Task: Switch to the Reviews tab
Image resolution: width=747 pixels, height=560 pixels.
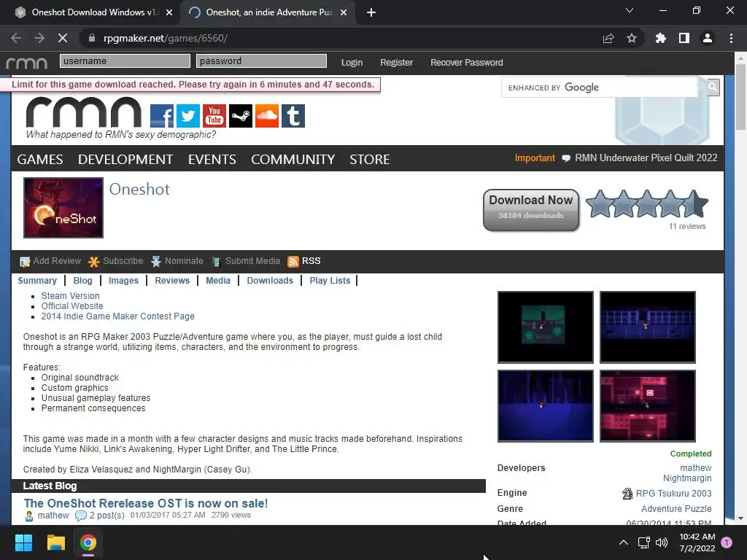Action: coord(172,281)
